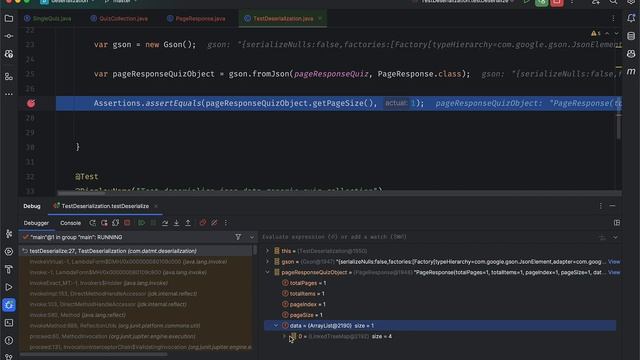Click View link for pageResponseQuizObject value
Viewport: 640px width, 360px height.
614,272
